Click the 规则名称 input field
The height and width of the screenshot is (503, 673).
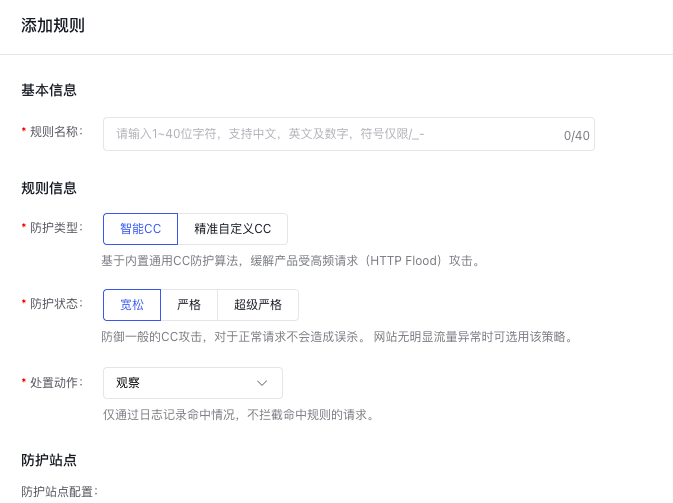(x=349, y=134)
